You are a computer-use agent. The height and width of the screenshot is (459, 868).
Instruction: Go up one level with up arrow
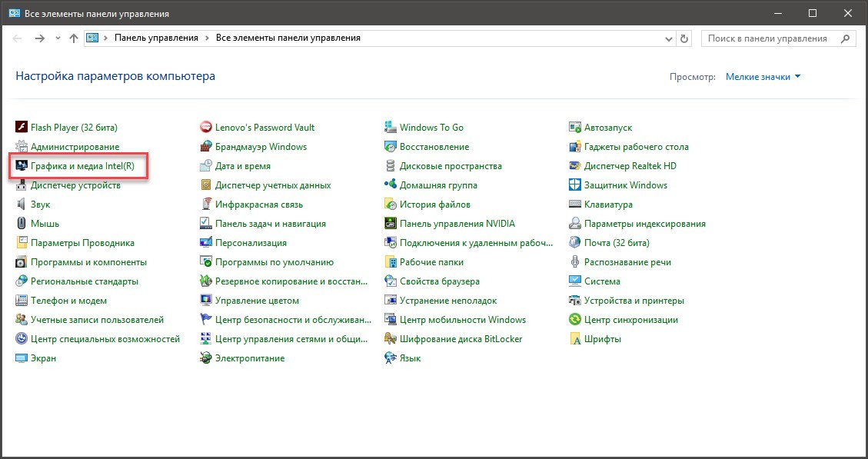click(x=74, y=38)
